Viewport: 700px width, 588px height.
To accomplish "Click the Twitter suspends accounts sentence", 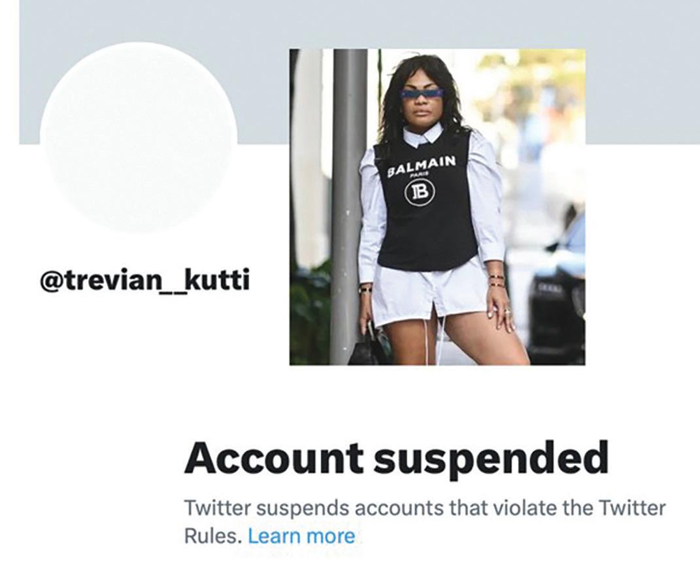I will point(425,522).
